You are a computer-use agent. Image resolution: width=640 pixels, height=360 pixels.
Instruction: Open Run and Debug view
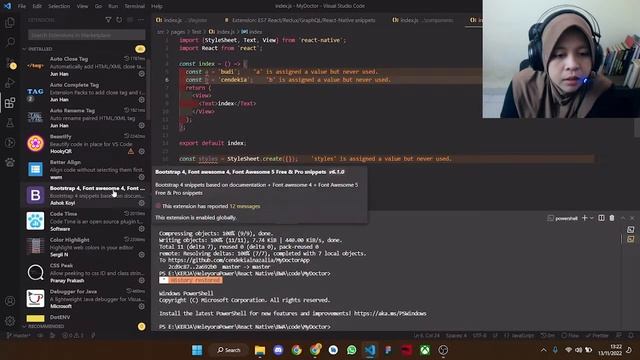(x=10, y=82)
